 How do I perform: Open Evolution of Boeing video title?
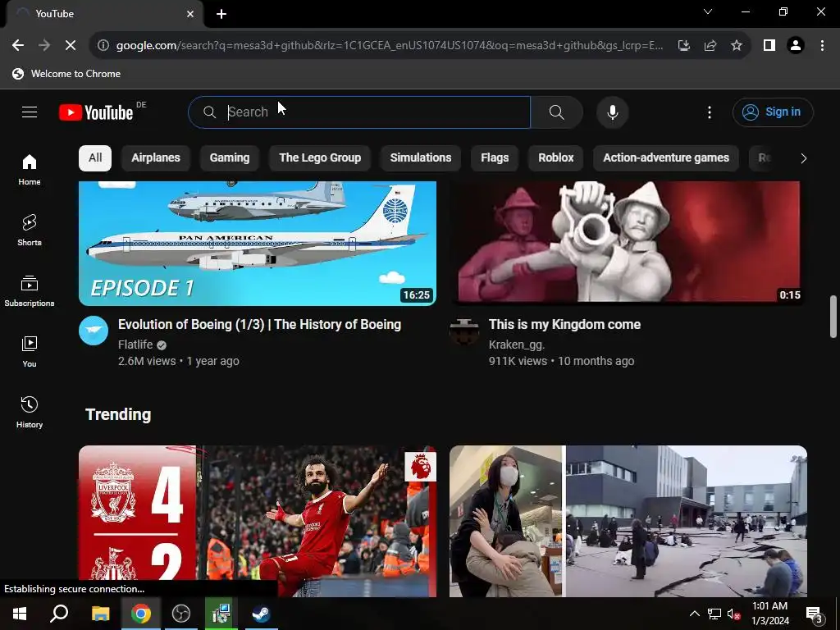tap(259, 324)
